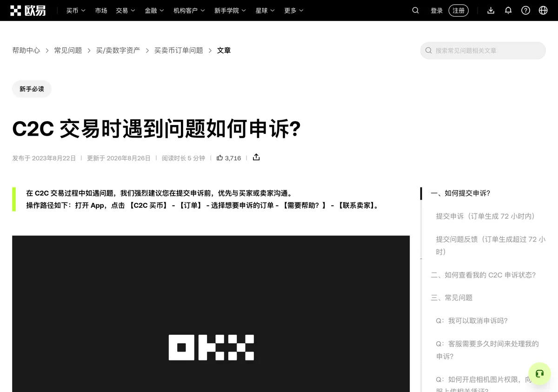Click the download app icon
Viewport: 558px width, 392px height.
[x=491, y=10]
